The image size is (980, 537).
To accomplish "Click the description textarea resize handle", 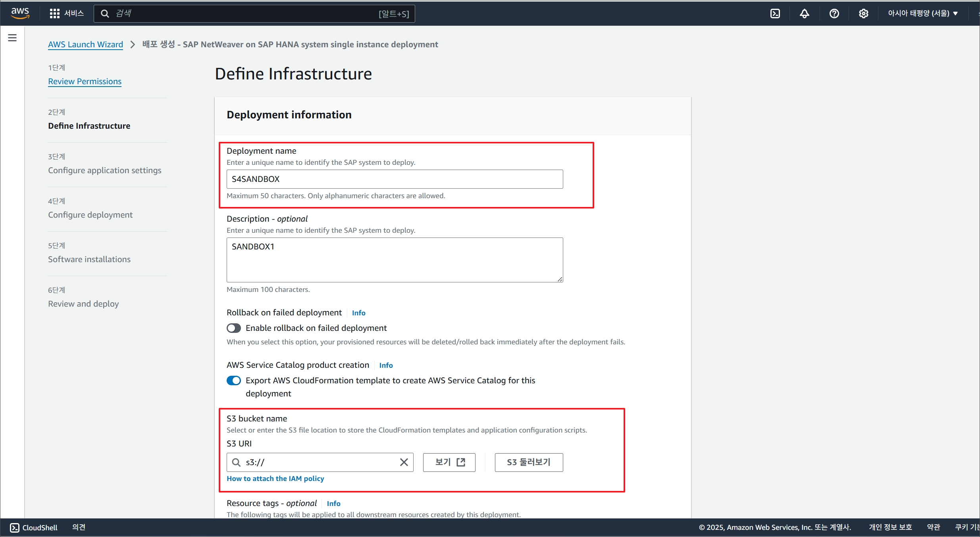I will coord(560,279).
